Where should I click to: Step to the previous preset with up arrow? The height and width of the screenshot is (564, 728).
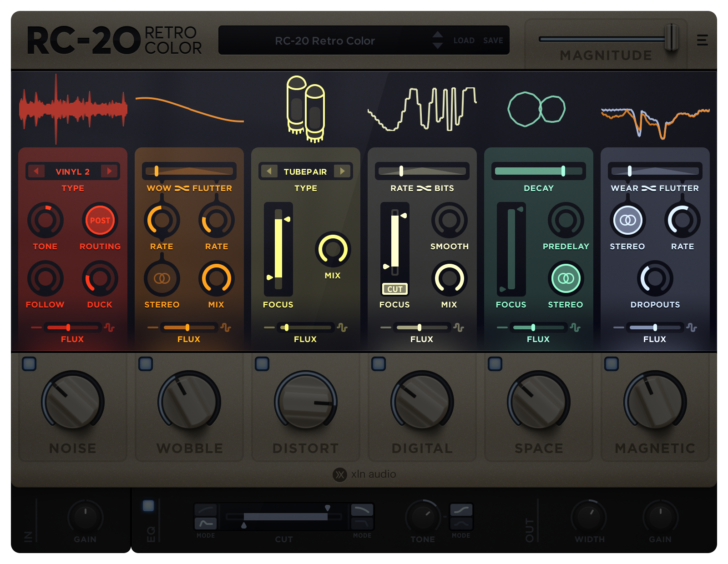click(x=438, y=35)
